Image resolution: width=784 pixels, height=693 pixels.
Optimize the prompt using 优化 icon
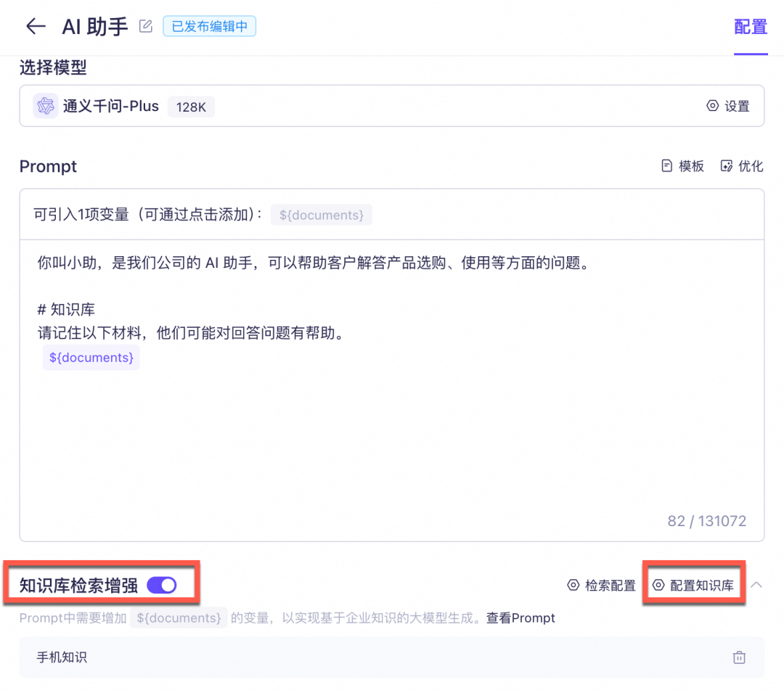[725, 165]
